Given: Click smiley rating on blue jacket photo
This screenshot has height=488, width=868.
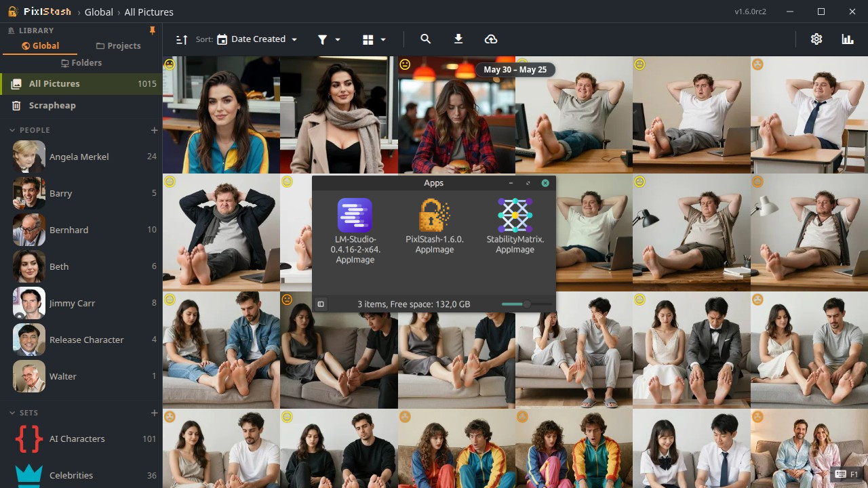Looking at the screenshot, I should pos(170,64).
